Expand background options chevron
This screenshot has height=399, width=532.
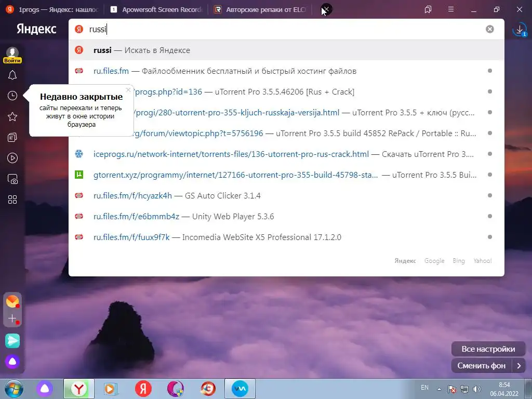[x=519, y=366]
